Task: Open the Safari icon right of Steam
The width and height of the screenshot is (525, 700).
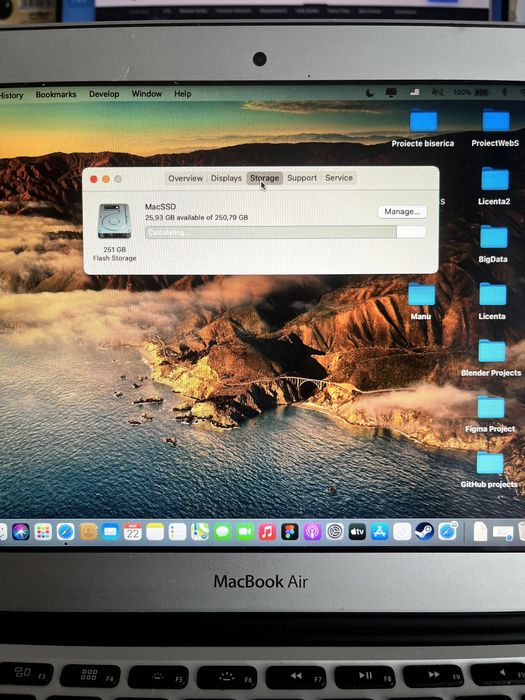Action: [x=447, y=531]
